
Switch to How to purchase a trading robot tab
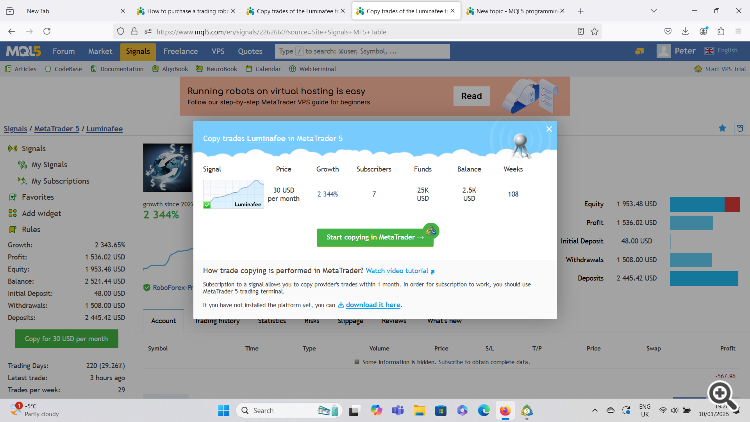tap(186, 11)
